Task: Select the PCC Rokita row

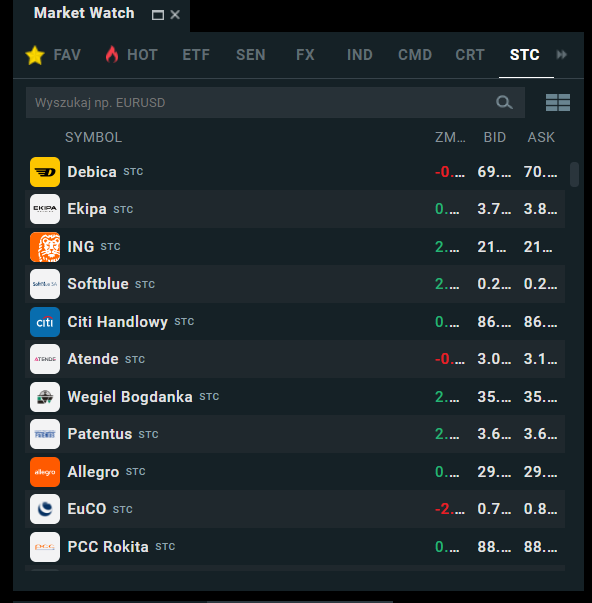Action: tap(295, 547)
